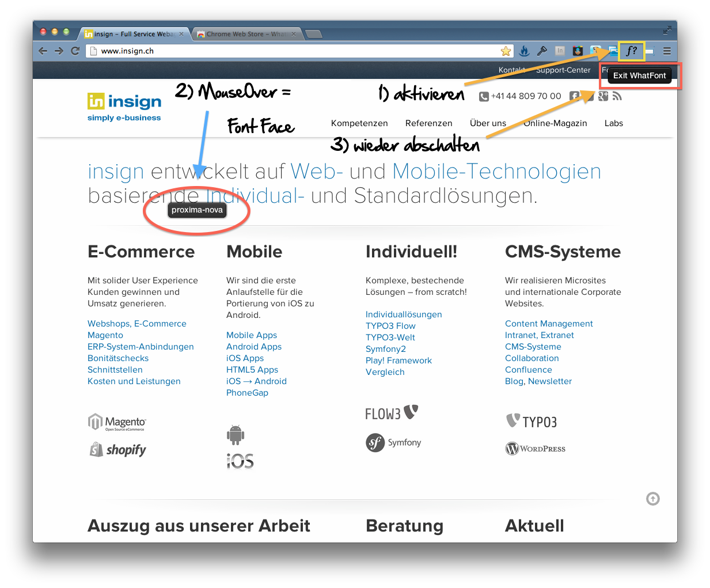Image resolution: width=710 pixels, height=588 pixels.
Task: Click the grey LinkedIn 'In' extension icon
Action: [560, 51]
